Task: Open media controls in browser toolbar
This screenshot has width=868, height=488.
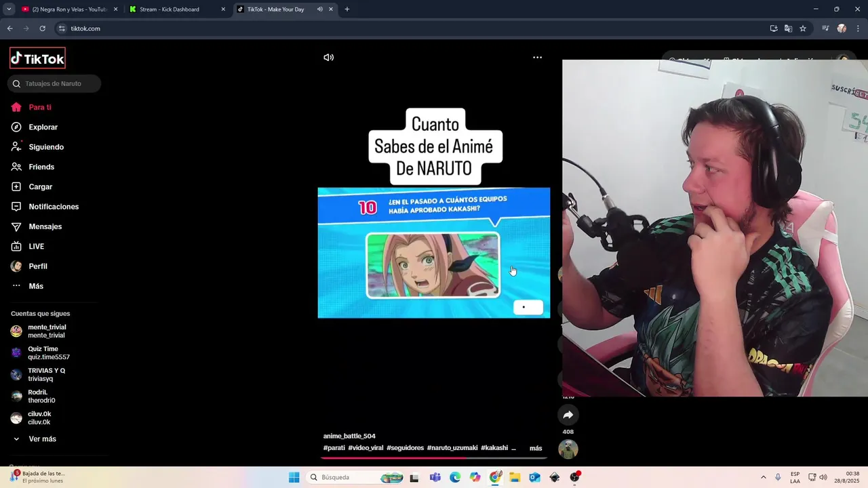Action: pyautogui.click(x=825, y=28)
